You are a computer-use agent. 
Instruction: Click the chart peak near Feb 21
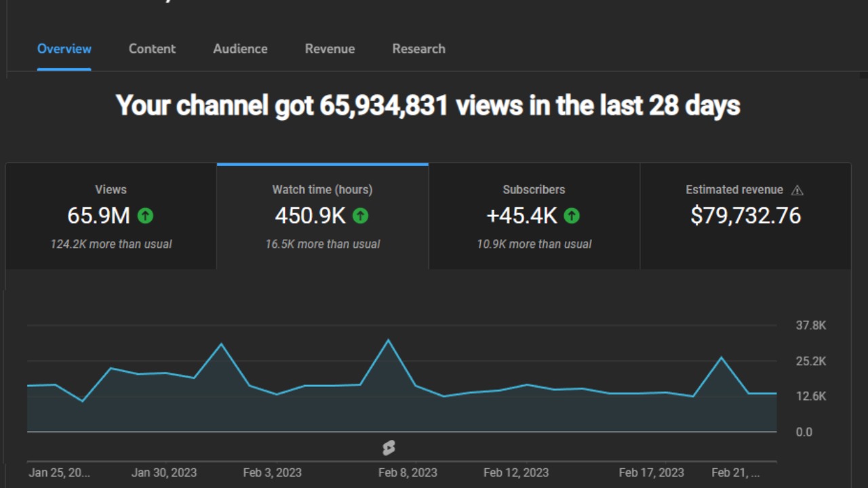(721, 357)
